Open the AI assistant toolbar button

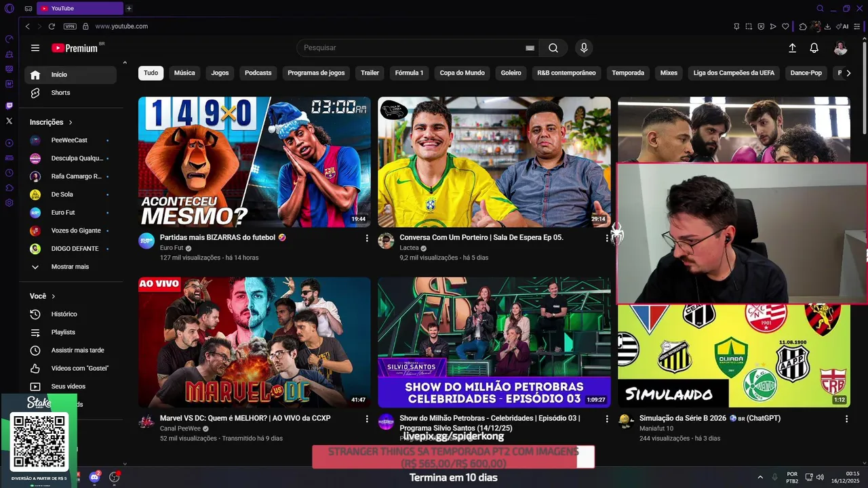(842, 26)
